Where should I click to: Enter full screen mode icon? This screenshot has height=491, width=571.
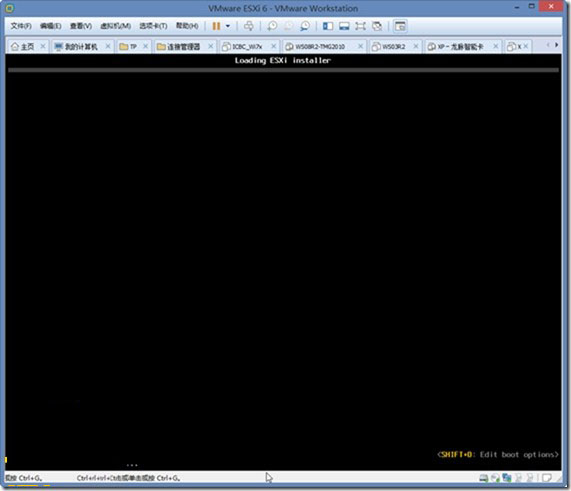[x=360, y=26]
